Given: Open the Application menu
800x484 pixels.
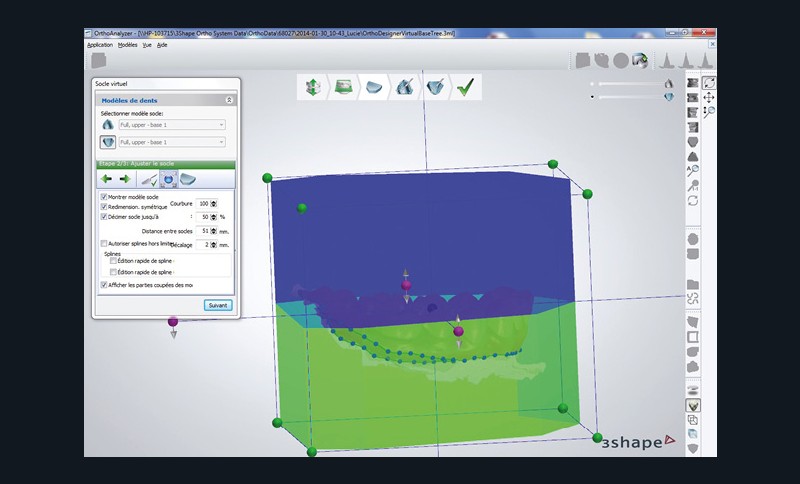Looking at the screenshot, I should (100, 45).
